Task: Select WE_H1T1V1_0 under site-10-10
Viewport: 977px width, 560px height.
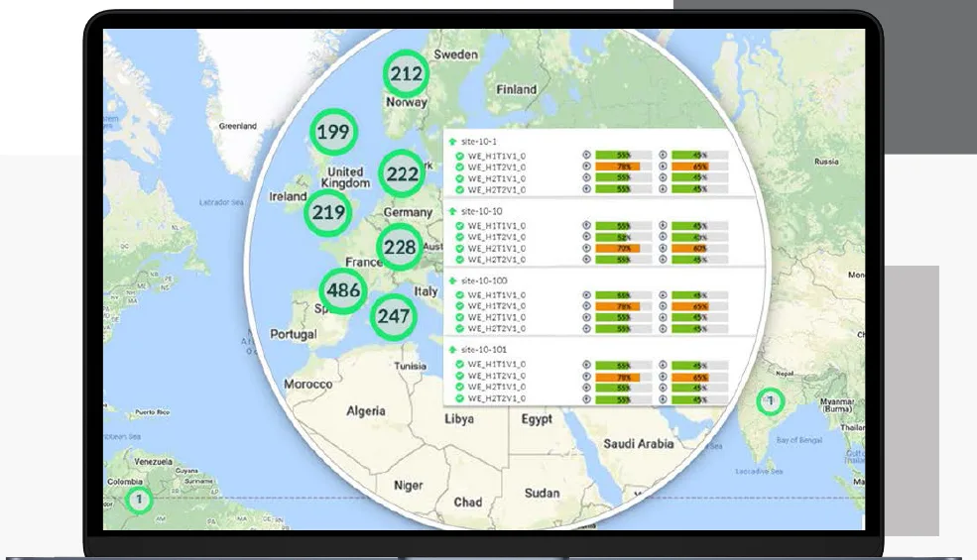Action: [497, 226]
